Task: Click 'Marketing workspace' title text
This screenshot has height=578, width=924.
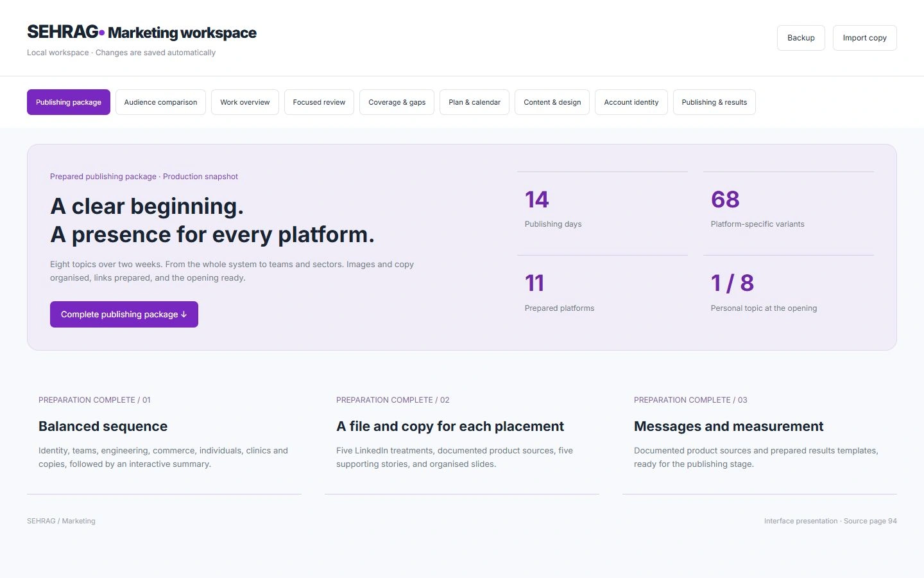Action: point(182,33)
